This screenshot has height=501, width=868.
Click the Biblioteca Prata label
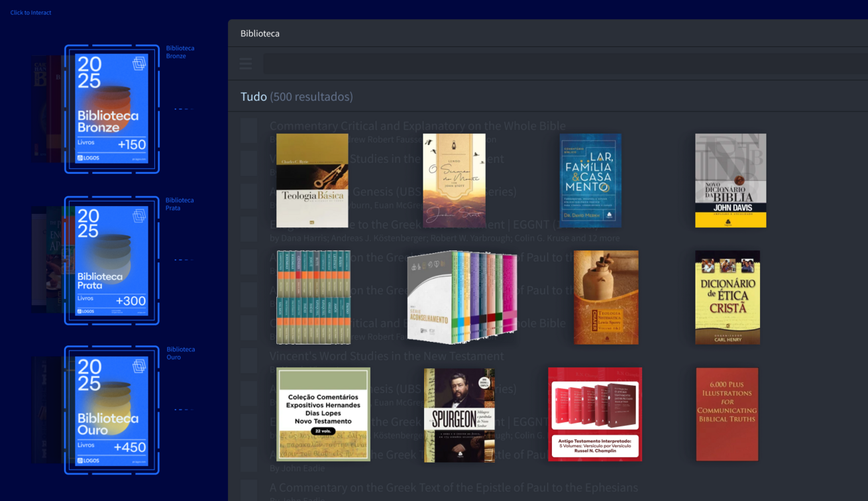pos(180,203)
